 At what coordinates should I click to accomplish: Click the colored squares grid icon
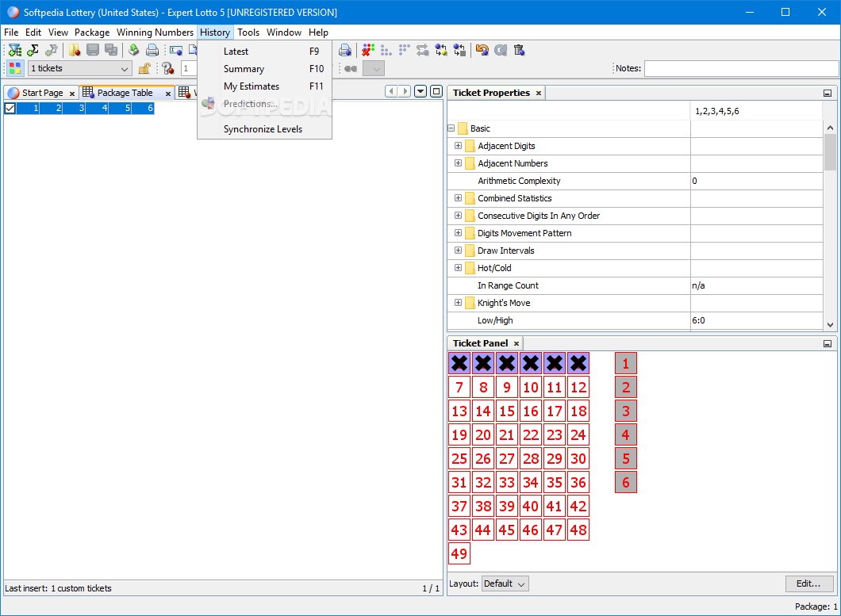15,68
